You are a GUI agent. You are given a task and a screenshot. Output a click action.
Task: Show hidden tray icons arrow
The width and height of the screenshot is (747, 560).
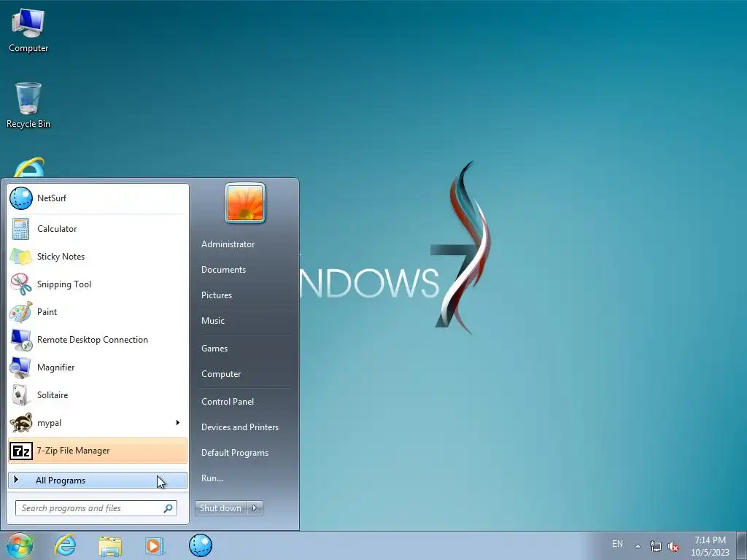tap(638, 546)
